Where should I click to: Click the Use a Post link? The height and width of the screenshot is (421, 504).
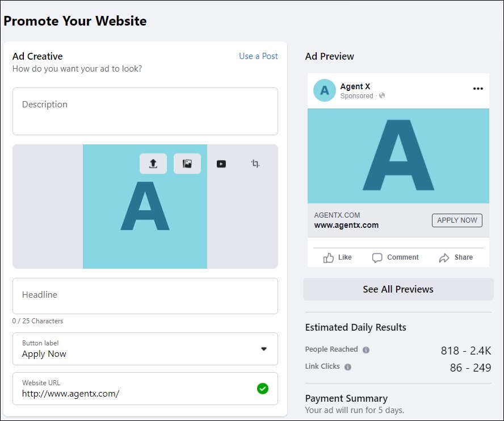click(x=258, y=56)
